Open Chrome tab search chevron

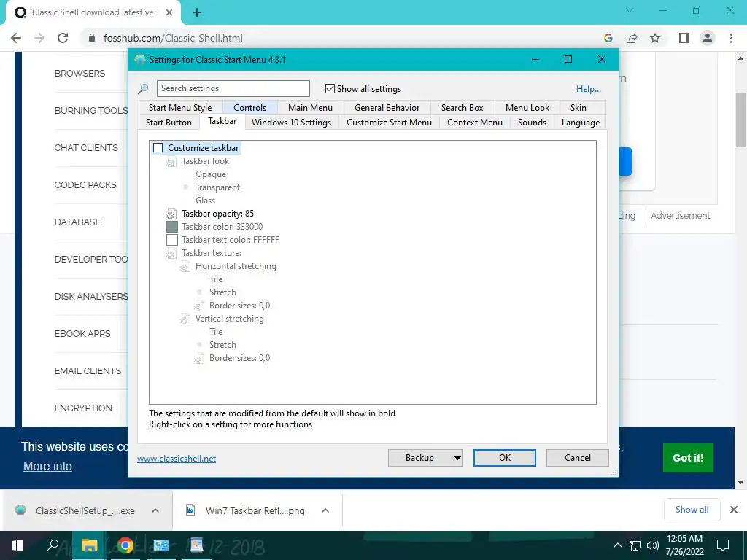[x=630, y=10]
